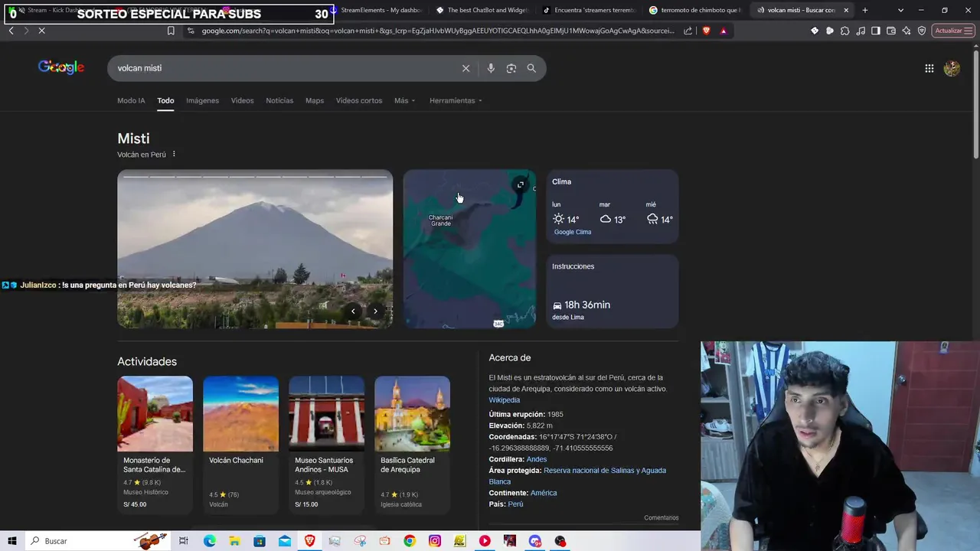Open Windows Start menu
The width and height of the screenshot is (980, 551).
click(x=12, y=541)
